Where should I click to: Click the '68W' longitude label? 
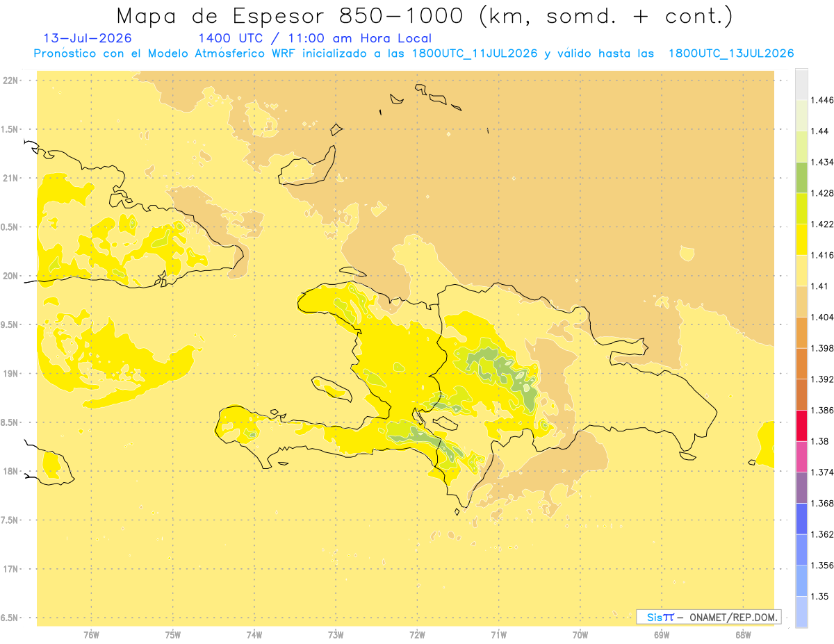tap(743, 634)
